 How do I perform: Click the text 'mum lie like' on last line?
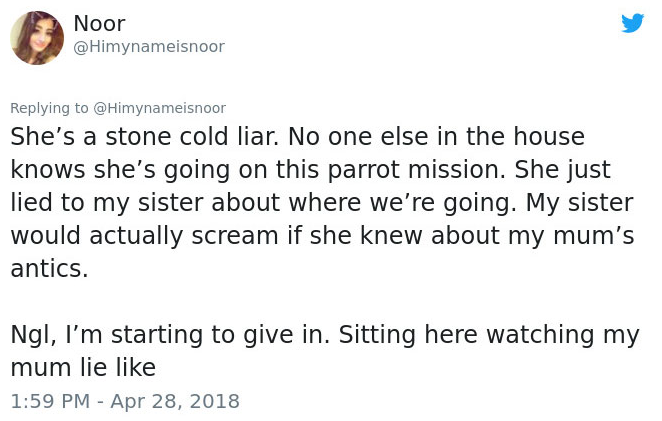(x=83, y=367)
